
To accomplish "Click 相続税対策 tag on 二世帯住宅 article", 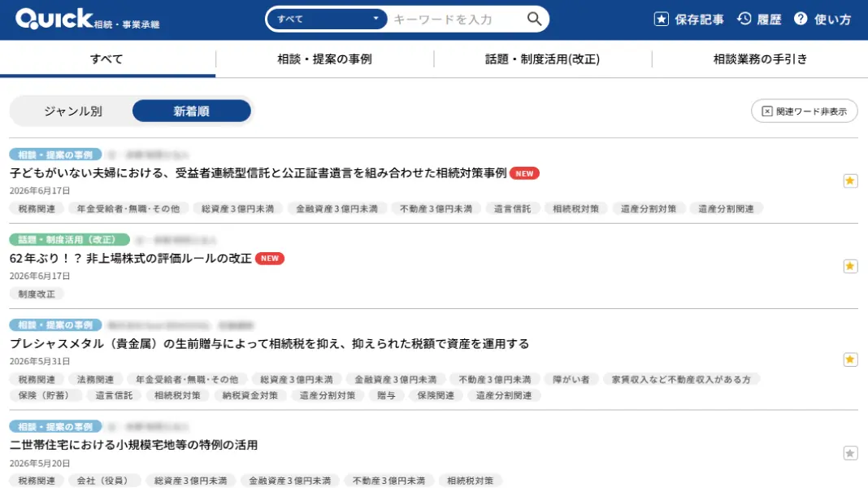I will 470,481.
